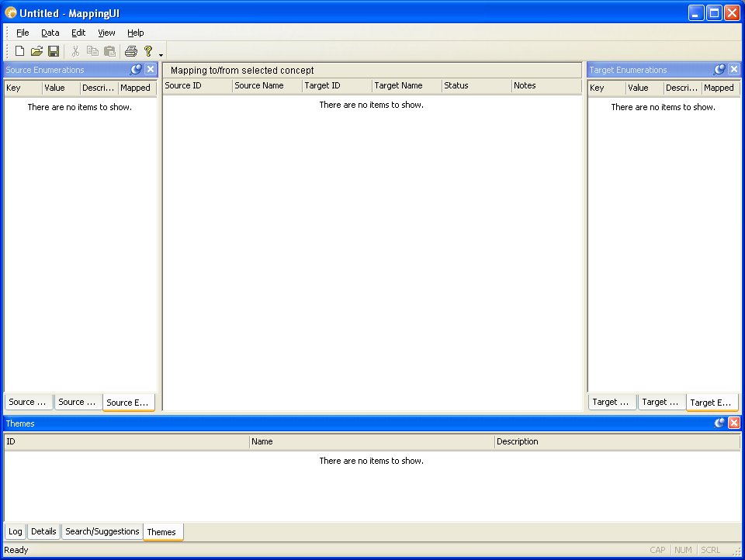Click the NUM status bar indicator
Screen dimensions: 745x560
683,550
